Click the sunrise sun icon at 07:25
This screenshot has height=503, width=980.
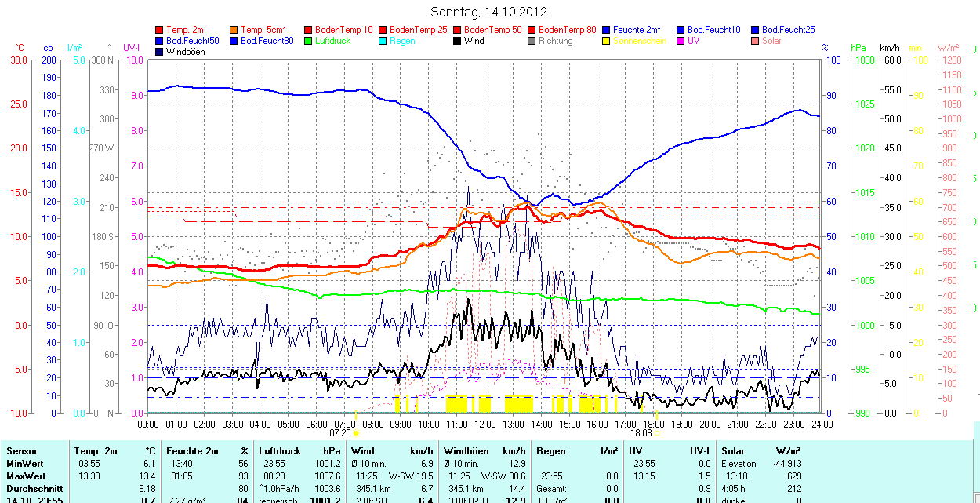[356, 433]
